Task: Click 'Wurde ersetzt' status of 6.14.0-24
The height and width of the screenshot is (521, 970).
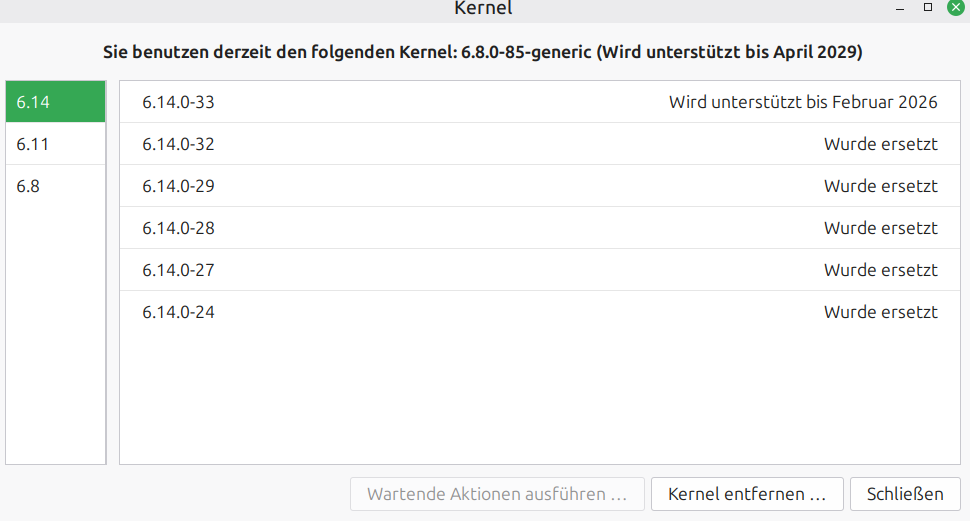Action: tap(880, 312)
